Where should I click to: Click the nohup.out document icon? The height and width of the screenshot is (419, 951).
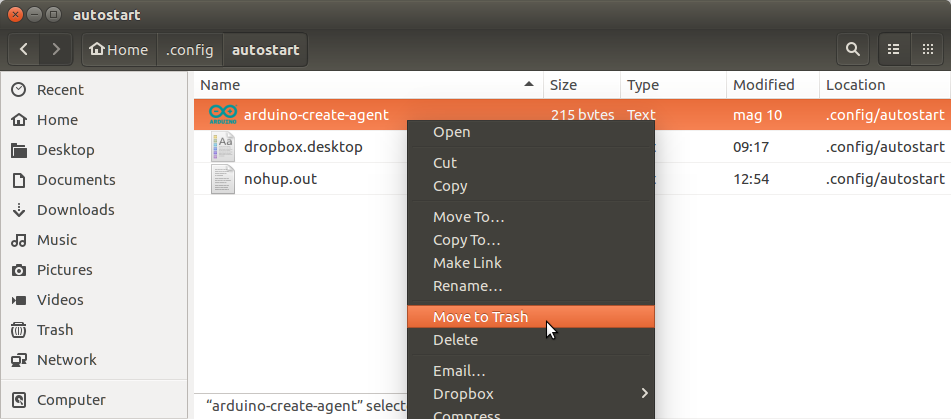[223, 179]
